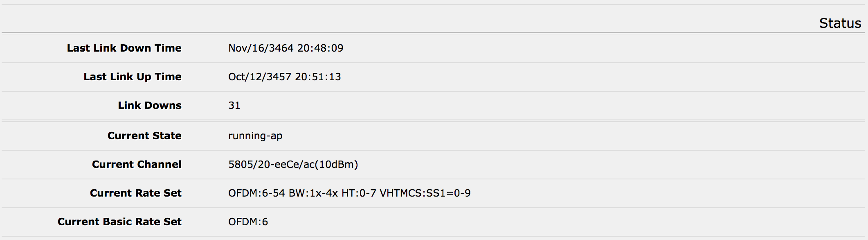868x240 pixels.
Task: Select the Link Downs label
Action: 149,106
